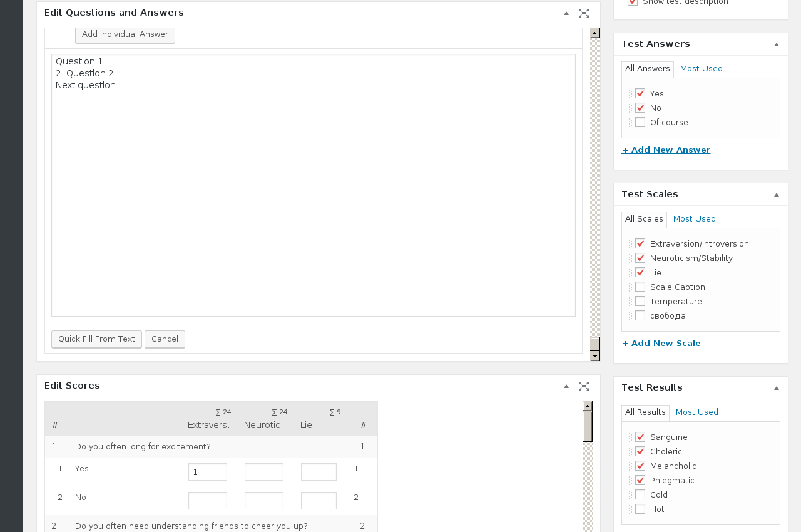Click the drag handle beside Scale Caption
Image resolution: width=801 pixels, height=532 pixels.
coord(630,287)
